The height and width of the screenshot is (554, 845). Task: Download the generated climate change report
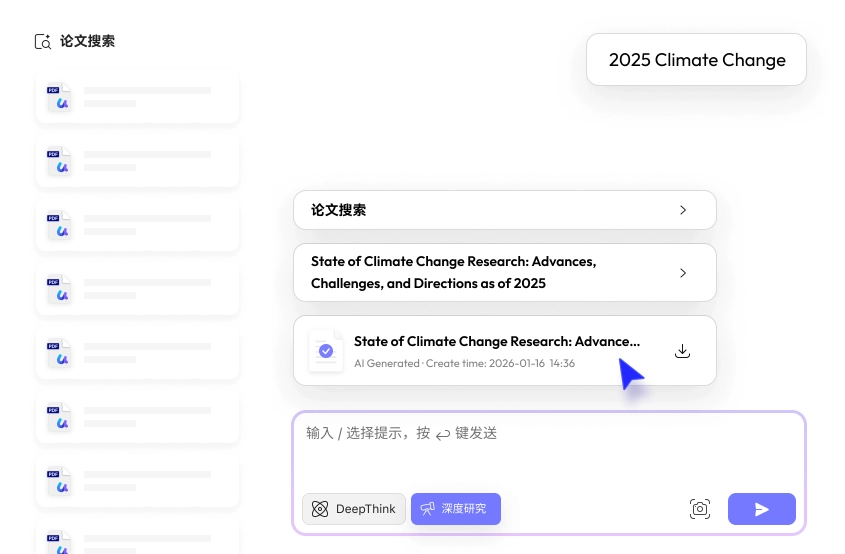683,351
